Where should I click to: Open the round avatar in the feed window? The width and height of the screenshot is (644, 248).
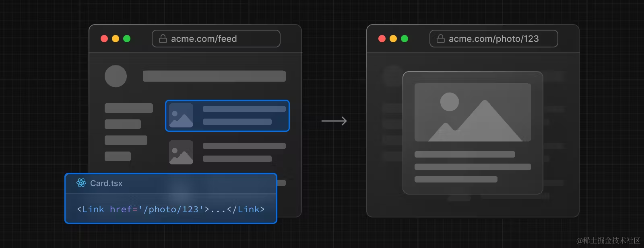click(x=116, y=76)
